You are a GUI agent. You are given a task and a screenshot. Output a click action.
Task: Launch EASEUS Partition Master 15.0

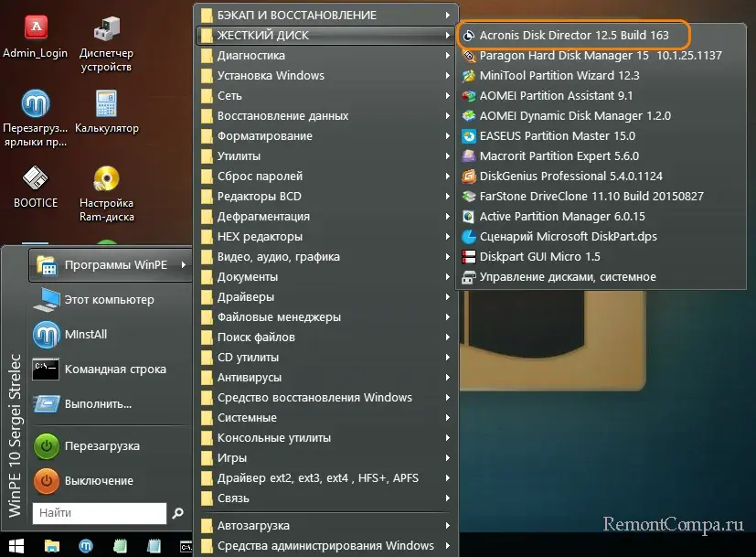pyautogui.click(x=601, y=136)
